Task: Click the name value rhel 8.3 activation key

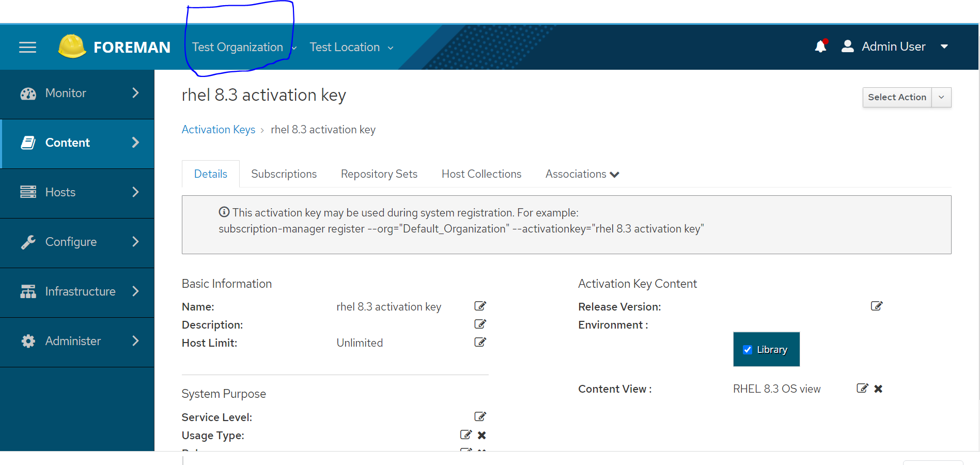Action: [x=389, y=307]
